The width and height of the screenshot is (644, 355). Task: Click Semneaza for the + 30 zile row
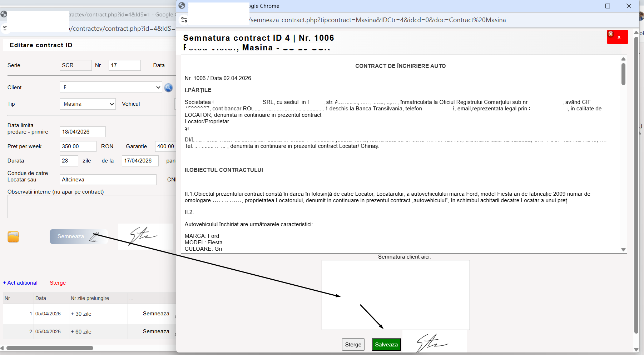click(156, 314)
